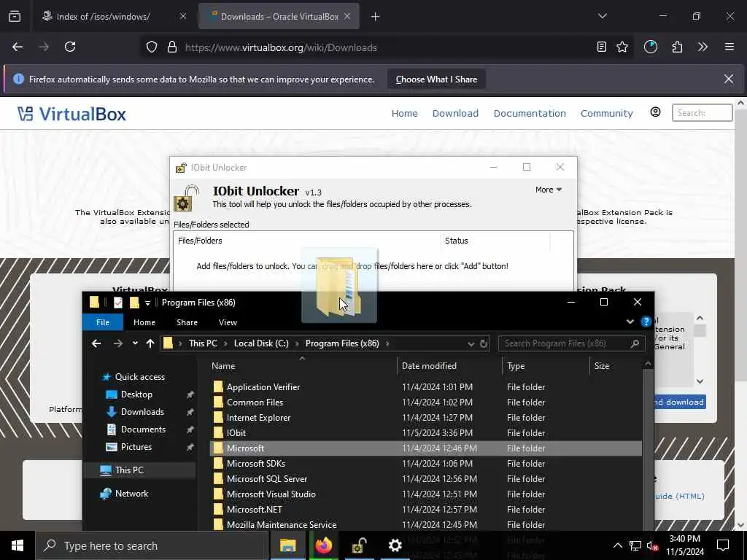The width and height of the screenshot is (747, 560).
Task: Switch to Index of /isos/windows/ tab
Action: [103, 17]
